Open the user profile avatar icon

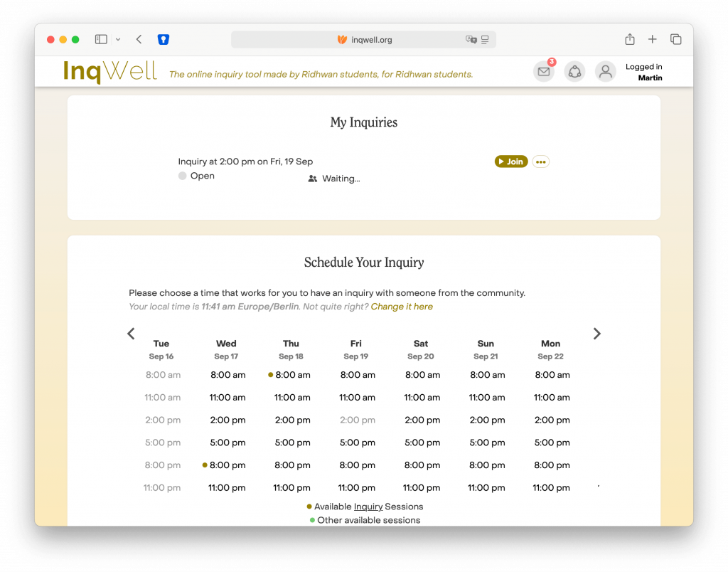click(605, 72)
